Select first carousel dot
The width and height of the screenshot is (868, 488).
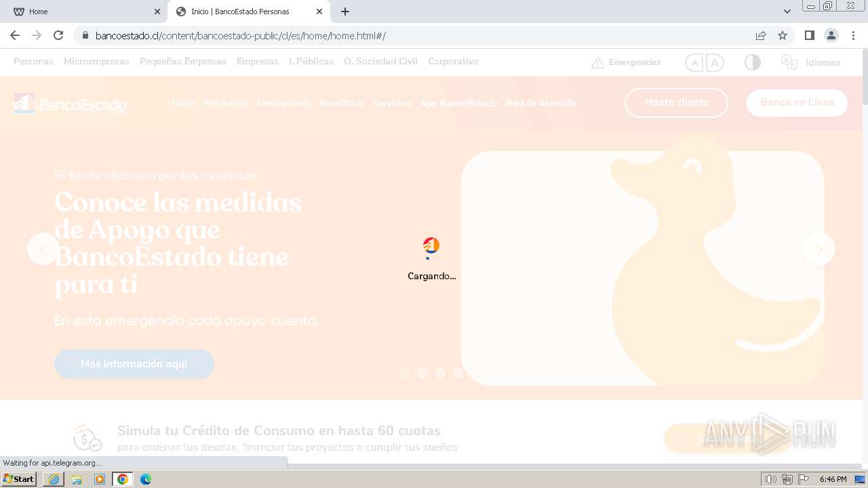click(x=405, y=373)
